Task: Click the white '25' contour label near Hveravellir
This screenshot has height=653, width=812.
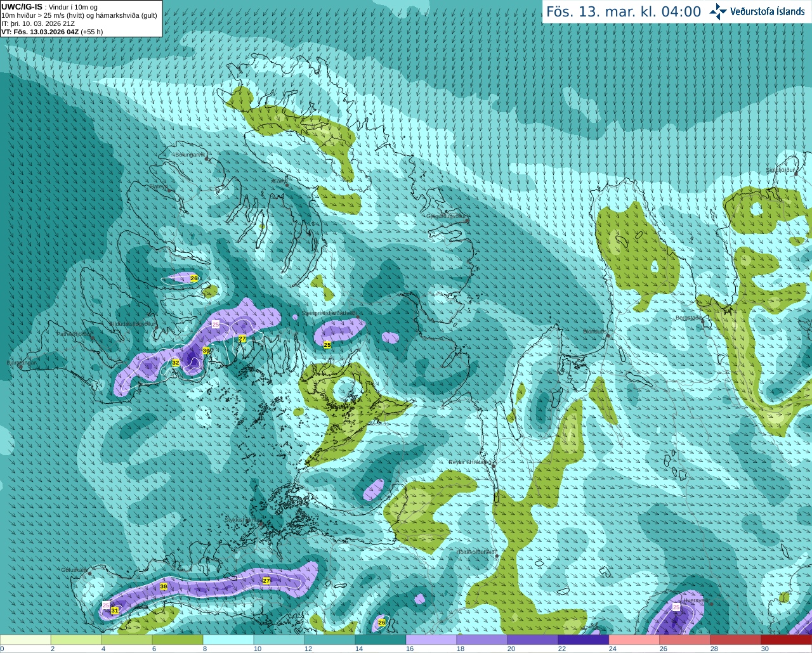Action: click(x=676, y=607)
